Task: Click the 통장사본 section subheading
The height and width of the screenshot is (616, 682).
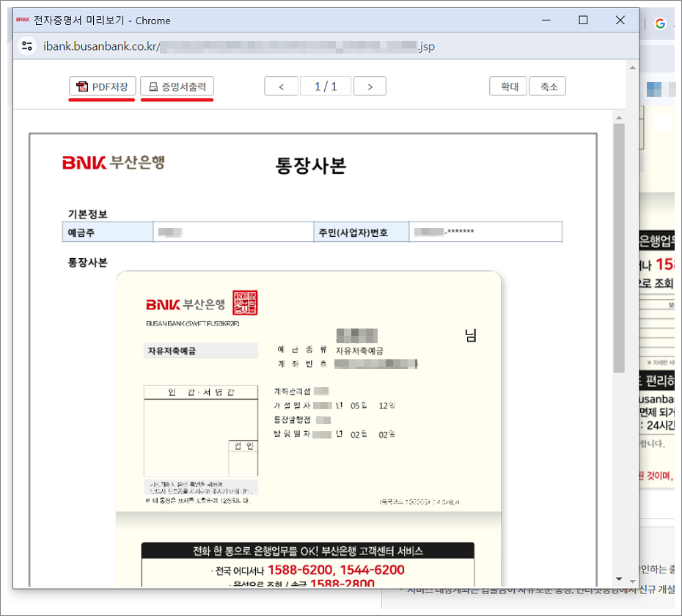Action: coord(87,263)
